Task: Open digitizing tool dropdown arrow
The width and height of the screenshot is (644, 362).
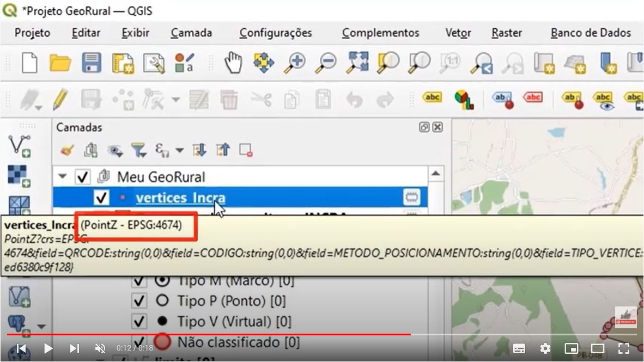Action: (x=175, y=99)
